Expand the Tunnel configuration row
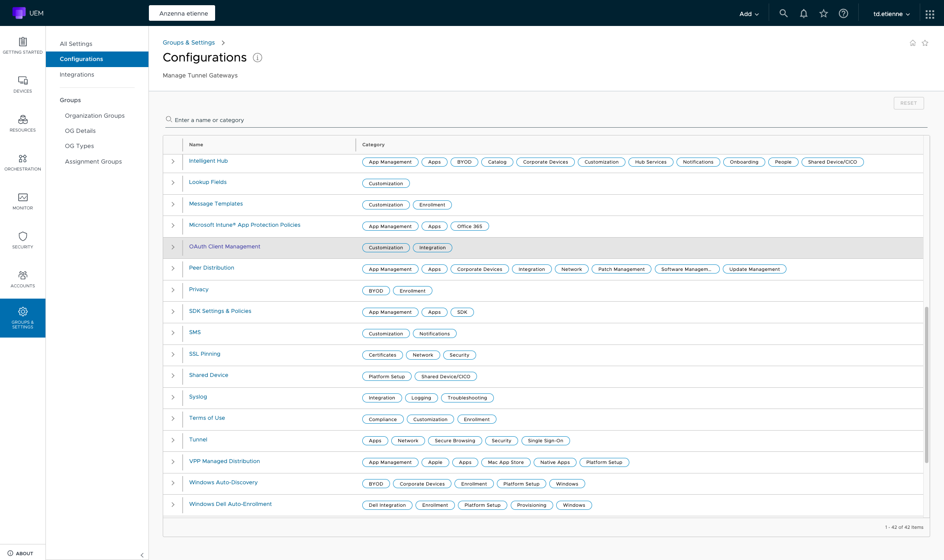944x560 pixels. [x=173, y=440]
